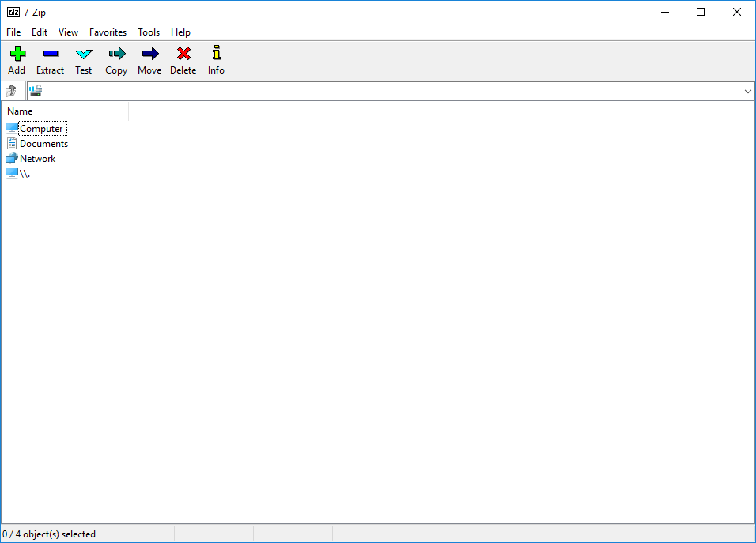Screen dimensions: 756x543
Task: Click the red Delete X icon
Action: [183, 54]
